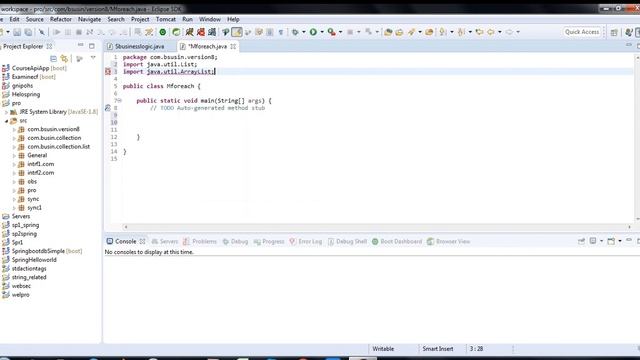Click the Back navigation arrow icon

(491, 32)
